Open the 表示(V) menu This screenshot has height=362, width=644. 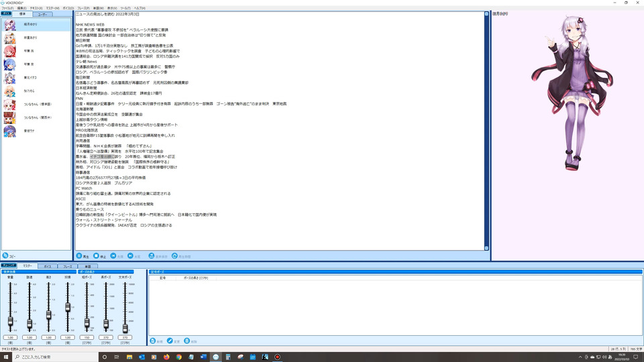pos(112,8)
